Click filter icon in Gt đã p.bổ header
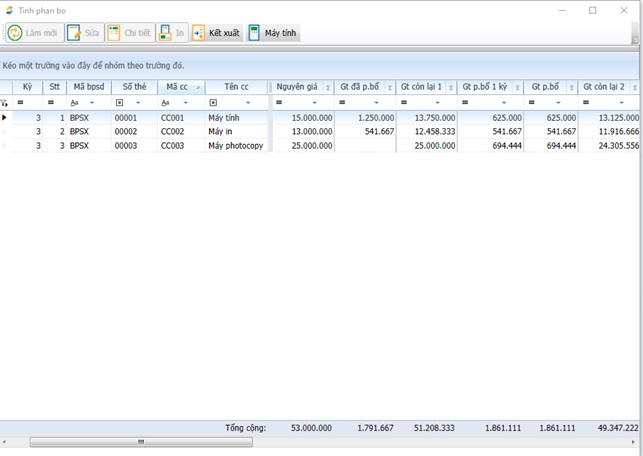Image resolution: width=643 pixels, height=456 pixels. [x=389, y=88]
